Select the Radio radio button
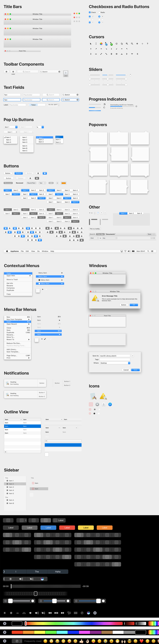 click(99, 12)
